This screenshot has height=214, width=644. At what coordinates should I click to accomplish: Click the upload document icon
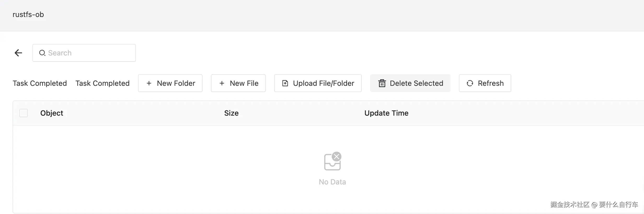[285, 83]
